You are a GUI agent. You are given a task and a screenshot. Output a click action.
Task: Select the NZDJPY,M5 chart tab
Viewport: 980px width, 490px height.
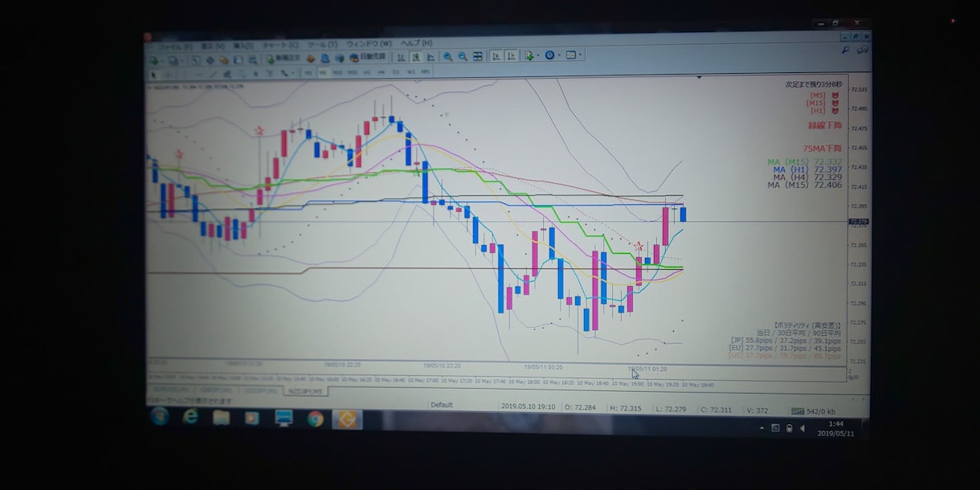point(305,391)
